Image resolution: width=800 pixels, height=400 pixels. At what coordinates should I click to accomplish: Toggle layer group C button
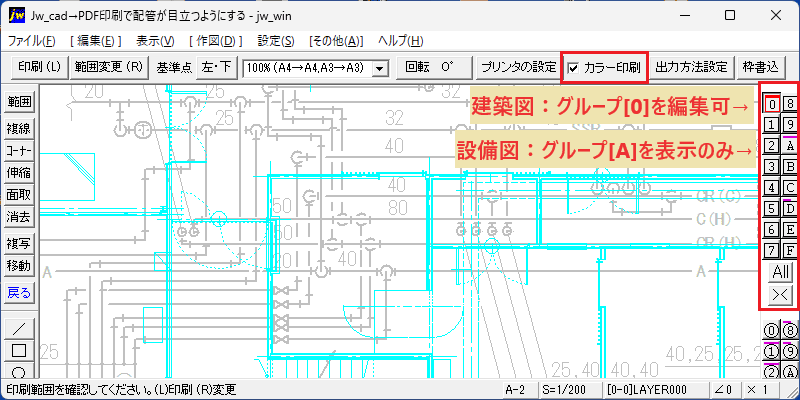point(790,187)
